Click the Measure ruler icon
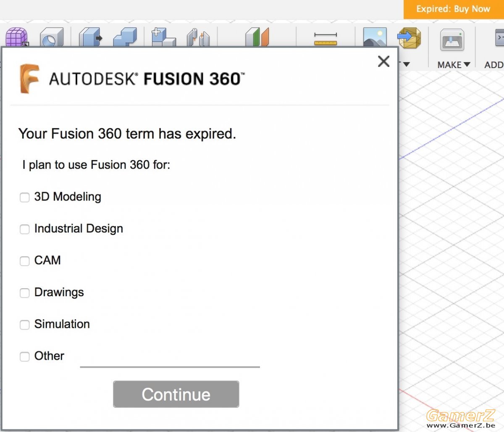Viewport: 504px width, 432px height. coord(325,38)
